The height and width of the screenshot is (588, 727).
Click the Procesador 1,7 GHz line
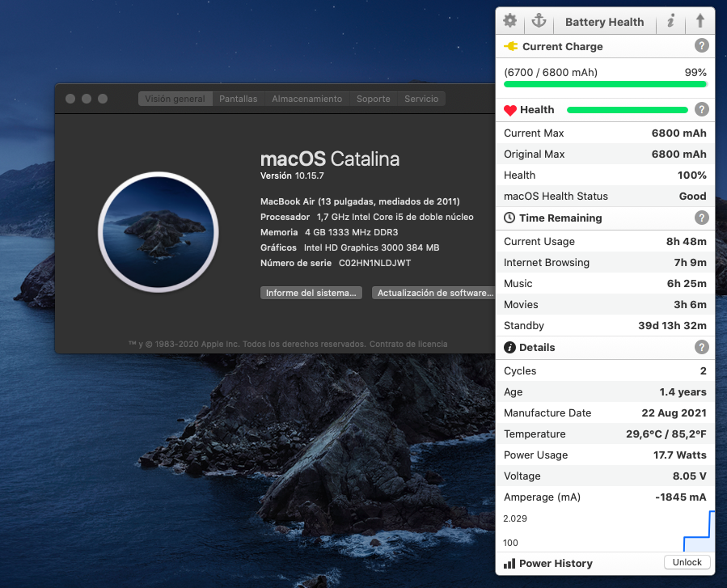(x=367, y=217)
